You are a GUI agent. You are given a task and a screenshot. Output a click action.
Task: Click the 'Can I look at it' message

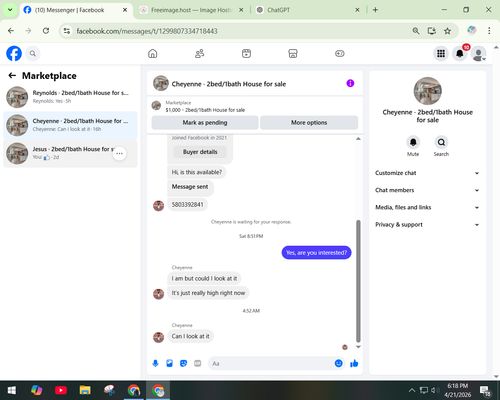click(190, 336)
